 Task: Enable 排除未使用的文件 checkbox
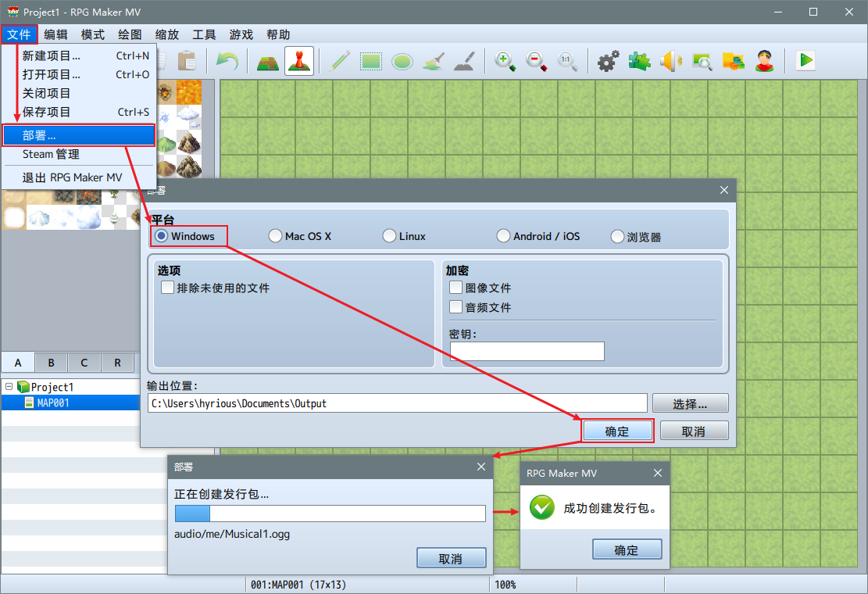click(x=167, y=288)
